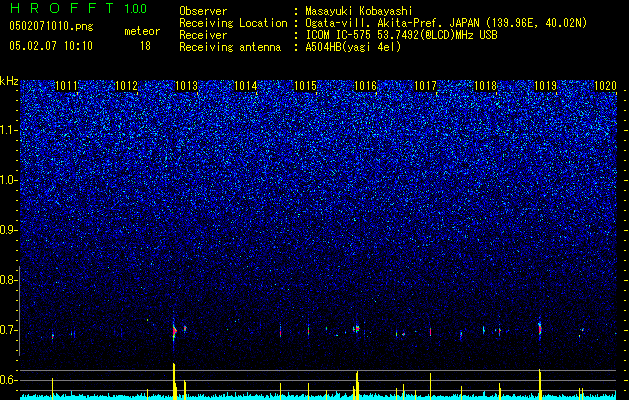Click the tallest yellow power spike at 1013

(x=174, y=381)
